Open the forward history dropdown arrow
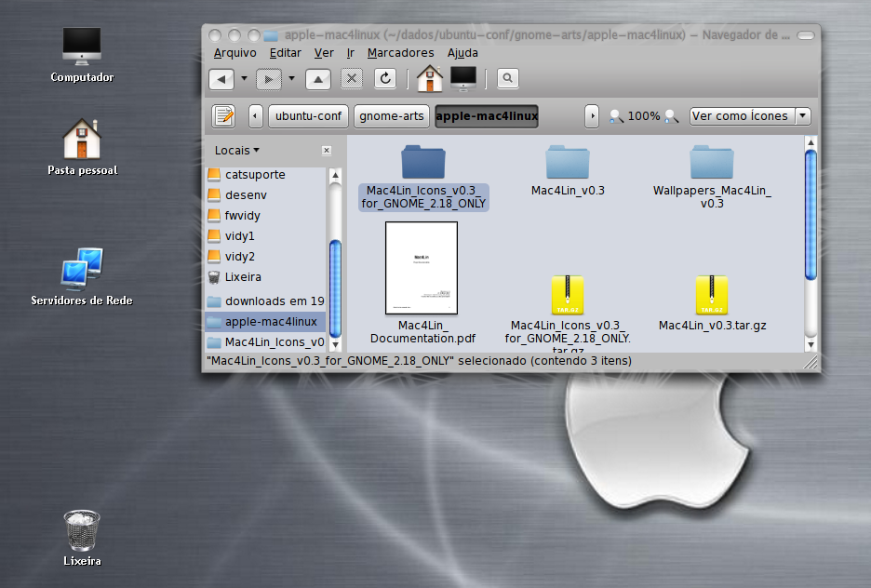The height and width of the screenshot is (588, 871). coord(291,78)
